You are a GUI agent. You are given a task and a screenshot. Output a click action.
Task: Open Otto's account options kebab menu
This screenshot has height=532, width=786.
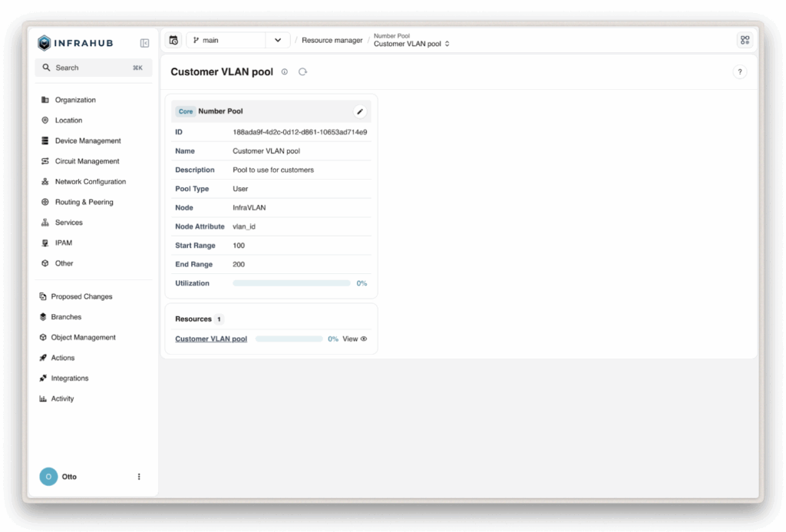pos(139,476)
